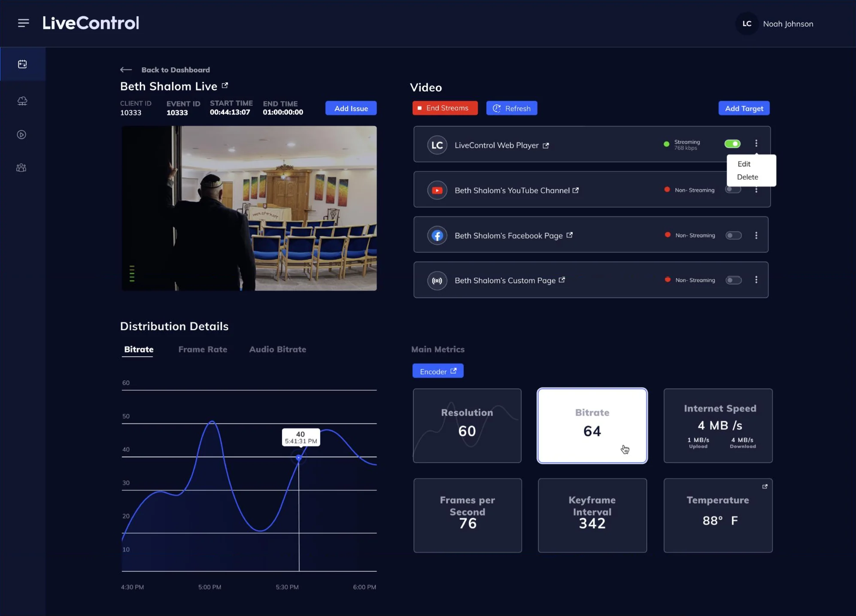Click the YouTube logo icon
The width and height of the screenshot is (856, 616).
coord(437,190)
